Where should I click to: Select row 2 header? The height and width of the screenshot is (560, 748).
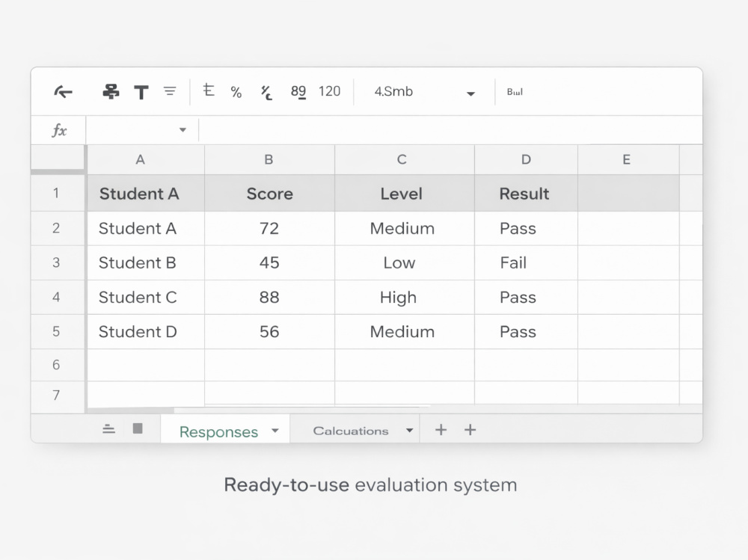[x=58, y=228]
